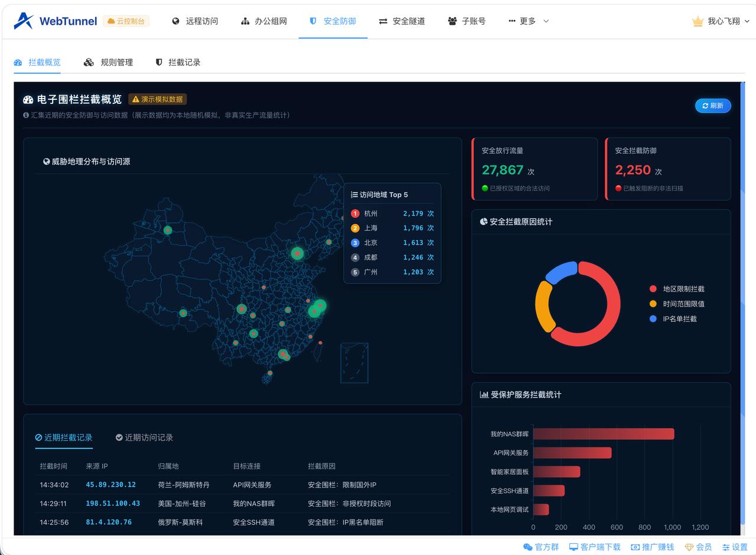Open the 官方群 link
The width and height of the screenshot is (756, 555).
541,547
